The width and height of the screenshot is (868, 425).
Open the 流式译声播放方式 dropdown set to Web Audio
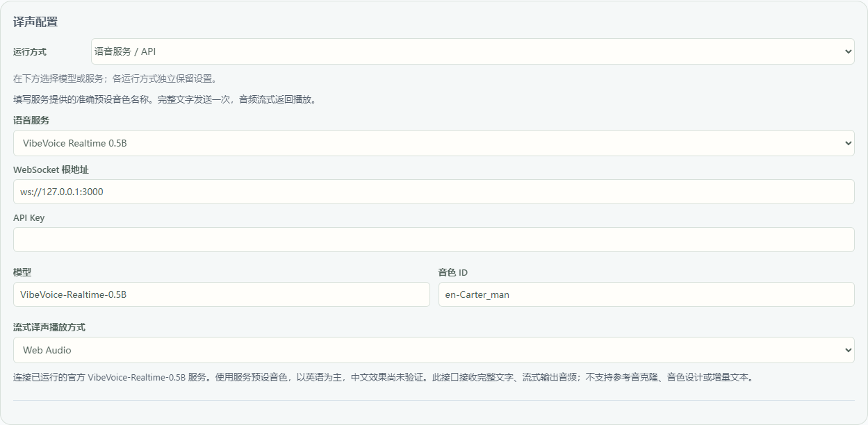tap(434, 350)
